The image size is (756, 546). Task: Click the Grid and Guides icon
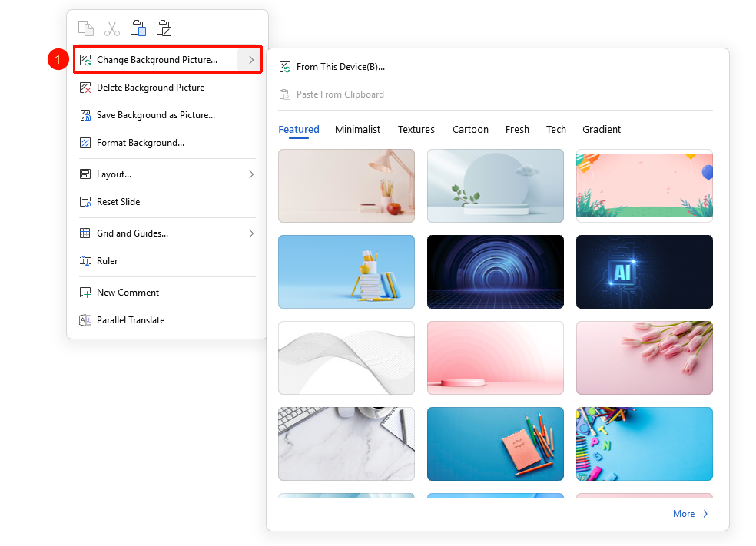point(85,233)
